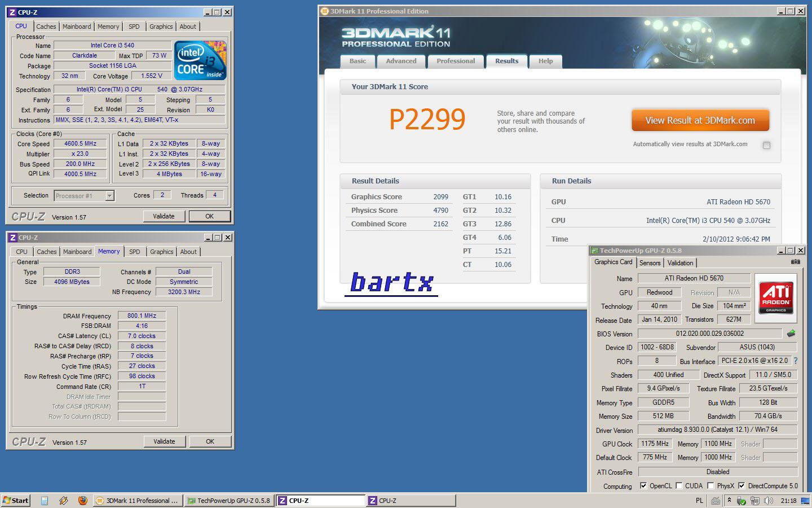Viewport: 812px width, 508px height.
Task: Click the P2299 score text
Action: tap(427, 119)
